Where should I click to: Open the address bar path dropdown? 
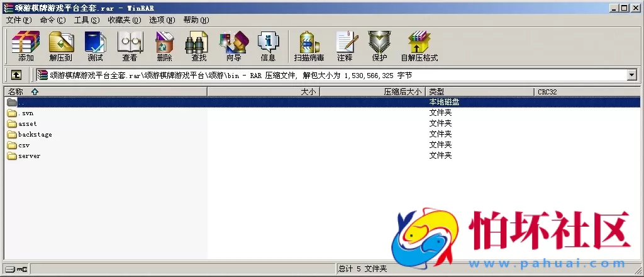click(631, 75)
